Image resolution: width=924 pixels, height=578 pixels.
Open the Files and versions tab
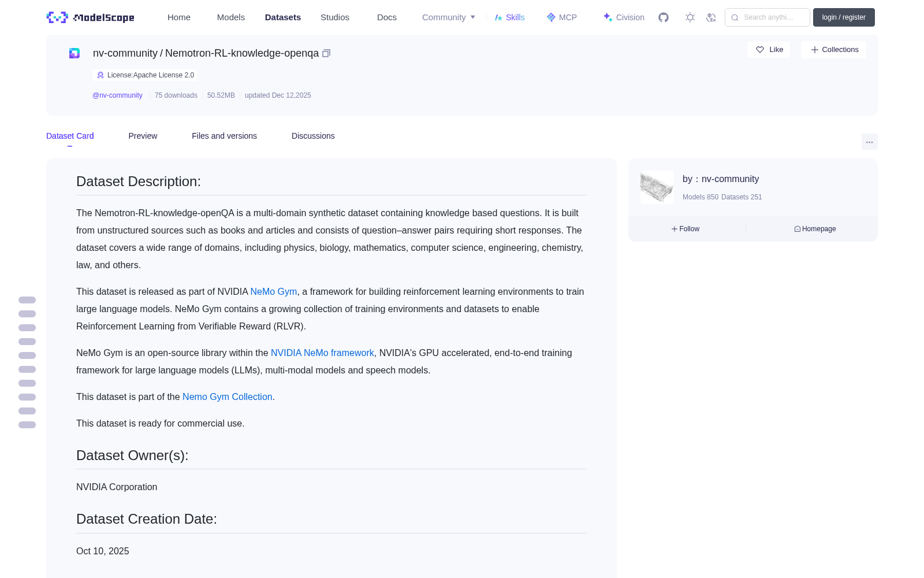click(x=224, y=136)
